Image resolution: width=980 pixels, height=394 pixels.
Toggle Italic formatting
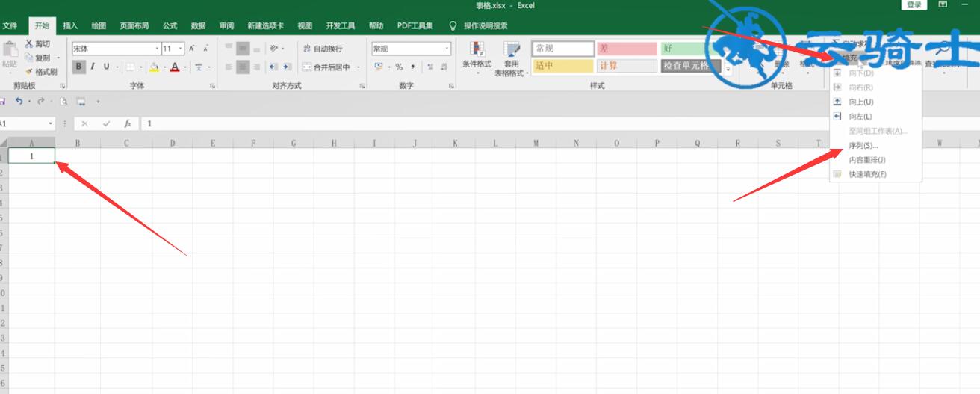[93, 67]
